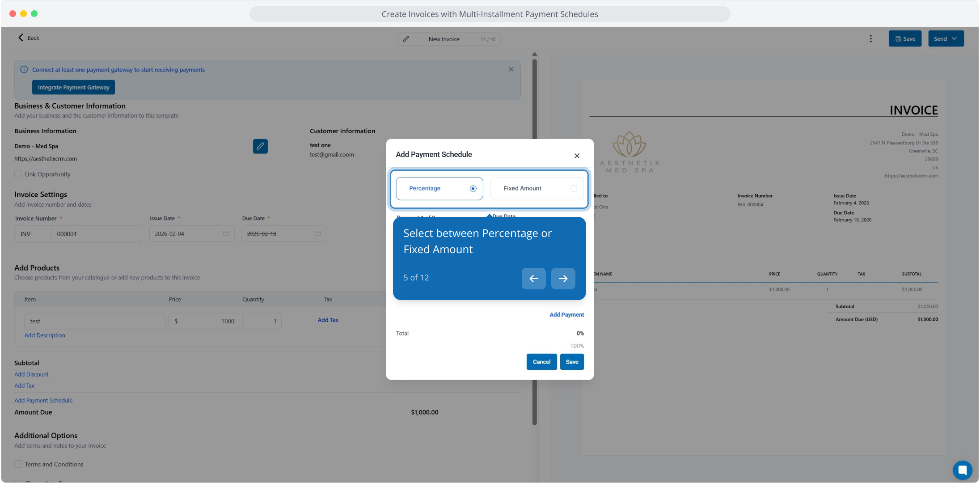
Task: Click Integrate Payment Gateway button
Action: pos(73,87)
